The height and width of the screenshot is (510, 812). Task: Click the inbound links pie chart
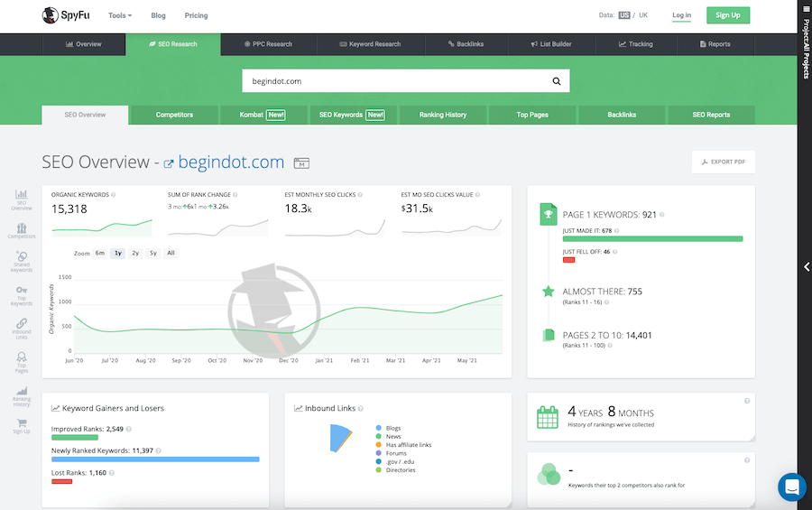pyautogui.click(x=340, y=439)
